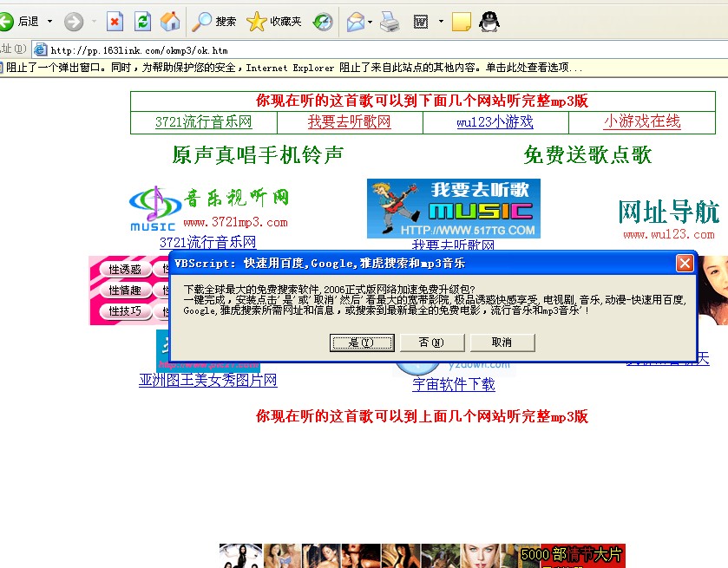Viewport: 728px width, 568px height.
Task: Close the VBScript dialog with X
Action: click(685, 263)
